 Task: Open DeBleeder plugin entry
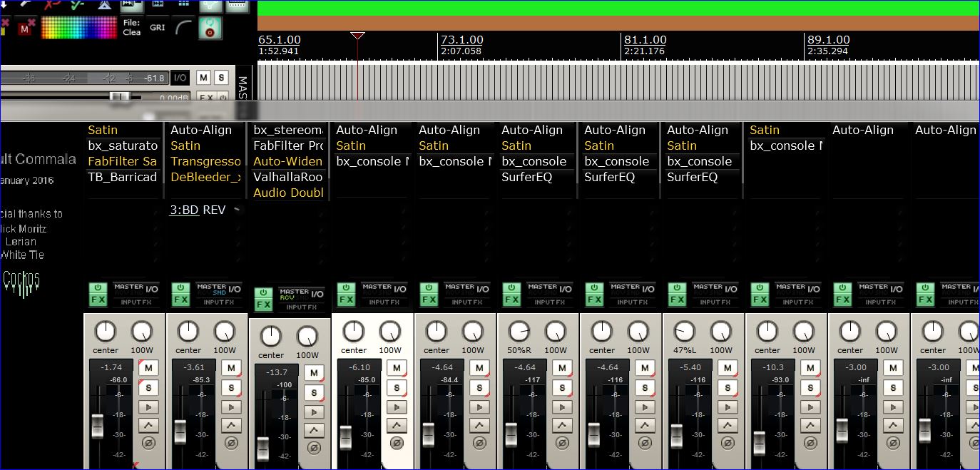(205, 177)
